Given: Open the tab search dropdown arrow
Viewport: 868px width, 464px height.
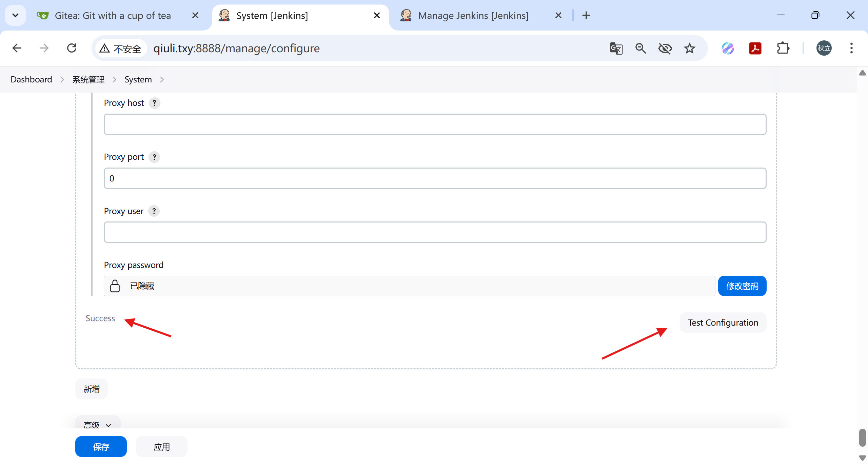Looking at the screenshot, I should 15,15.
